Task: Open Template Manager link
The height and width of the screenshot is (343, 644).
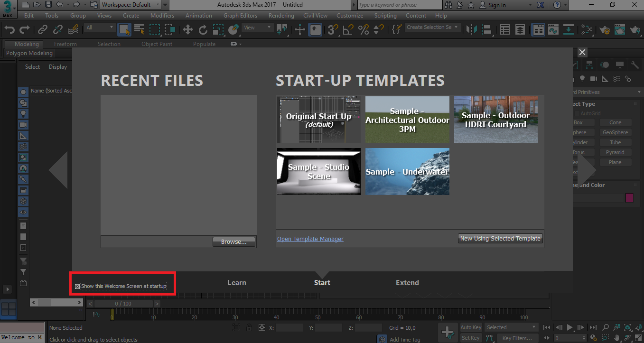Action: [x=310, y=239]
